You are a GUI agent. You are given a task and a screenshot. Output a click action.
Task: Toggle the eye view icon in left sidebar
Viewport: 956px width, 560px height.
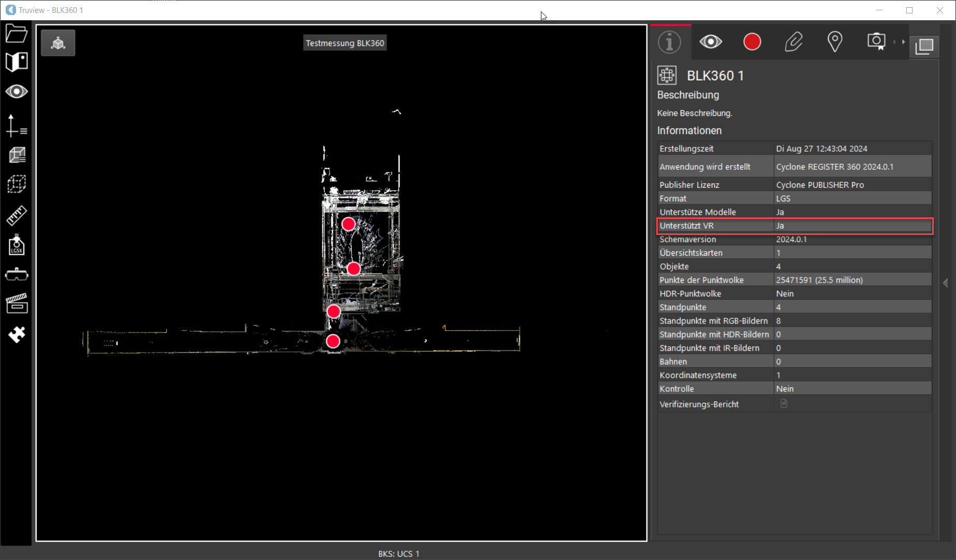tap(16, 92)
